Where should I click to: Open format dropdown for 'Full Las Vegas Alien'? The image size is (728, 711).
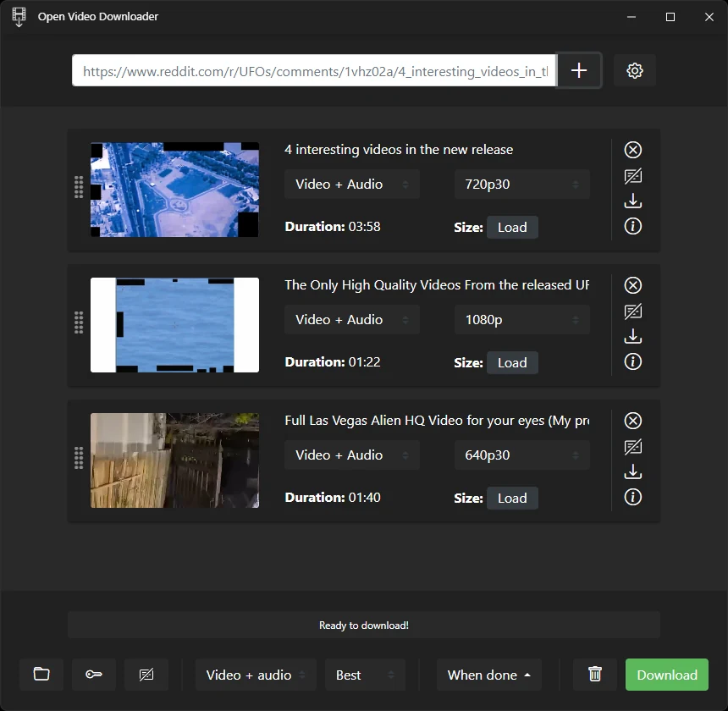pos(352,455)
